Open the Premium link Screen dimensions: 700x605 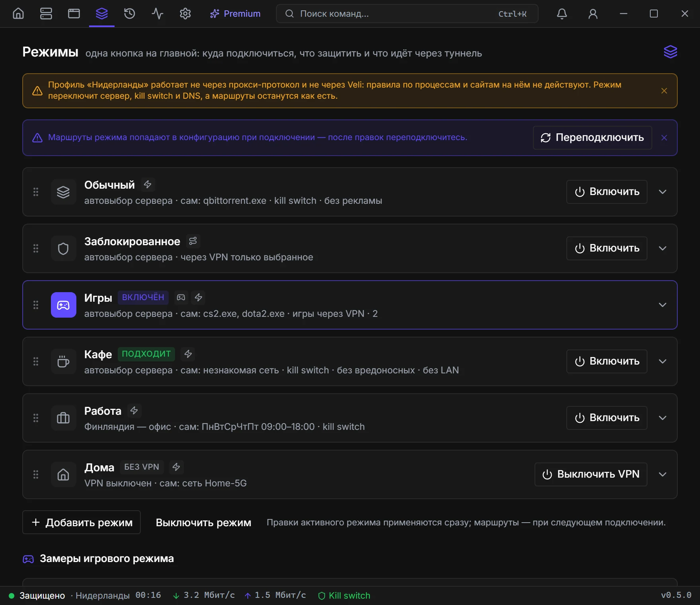235,14
